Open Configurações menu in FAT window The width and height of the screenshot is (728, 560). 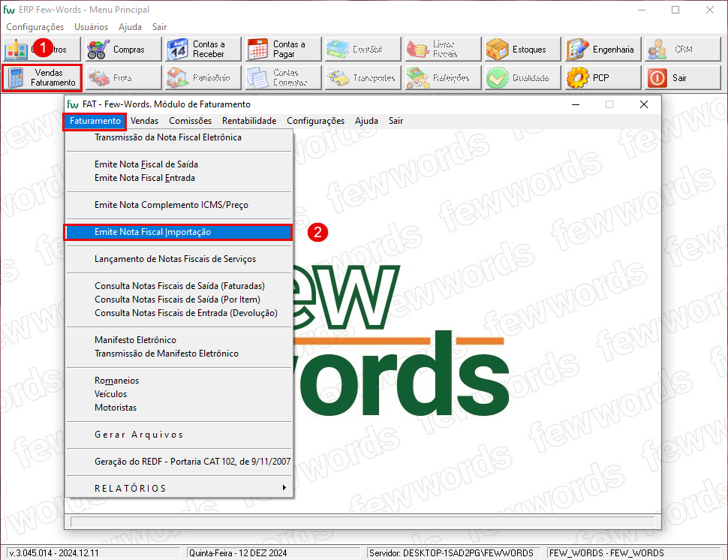click(316, 121)
